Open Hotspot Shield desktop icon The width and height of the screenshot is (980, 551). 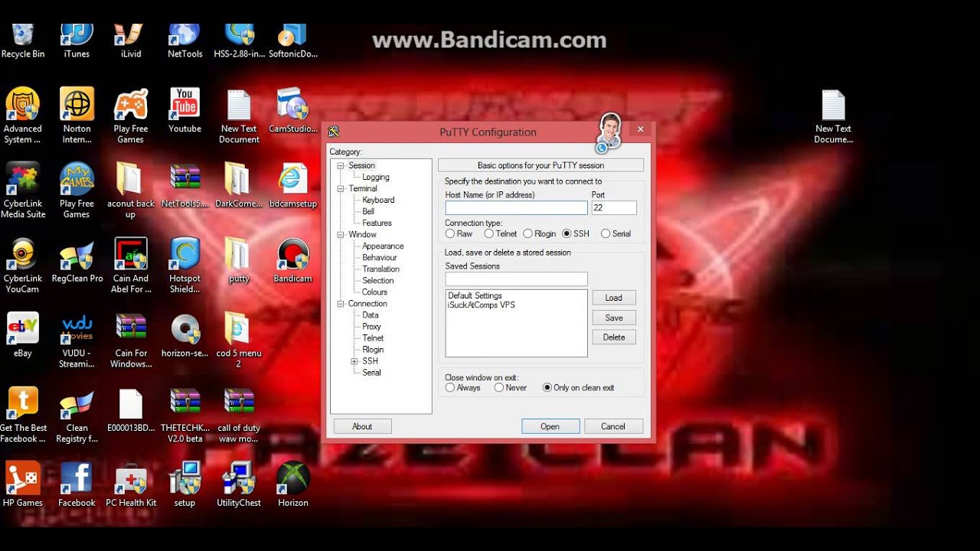pos(185,266)
